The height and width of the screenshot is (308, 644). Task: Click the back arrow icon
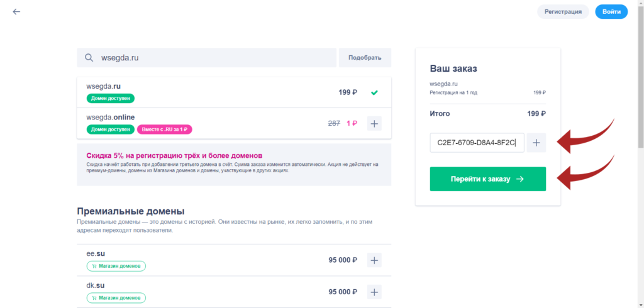pyautogui.click(x=16, y=11)
